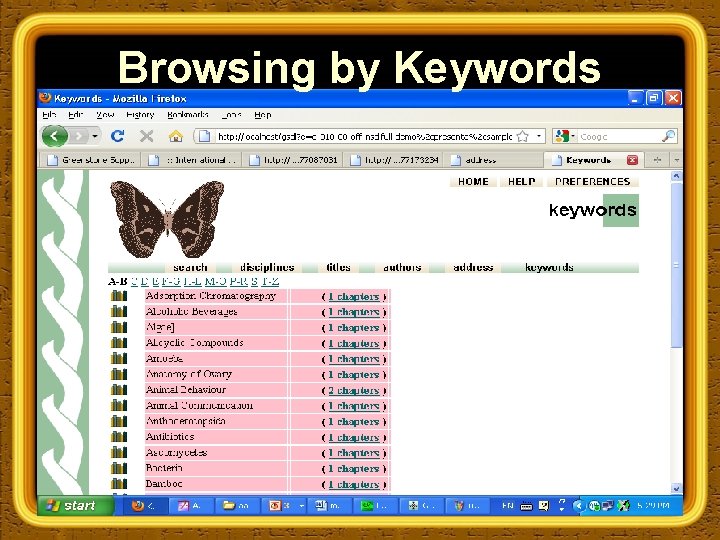Click the page scrollbar down arrow
The width and height of the screenshot is (720, 540).
[676, 488]
